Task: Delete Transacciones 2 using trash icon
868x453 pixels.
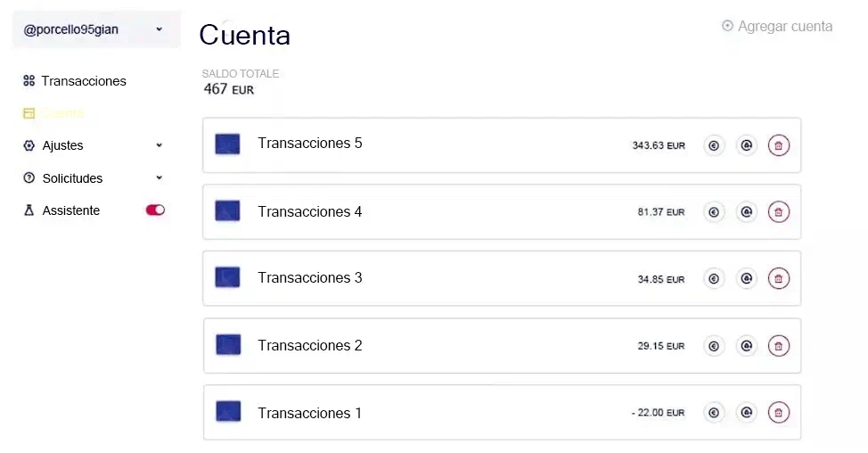Action: coord(778,346)
